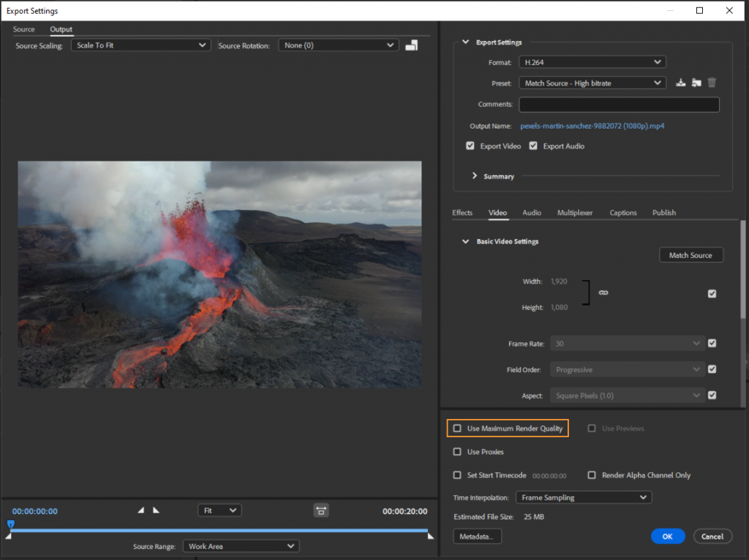Delete the selected preset

click(x=711, y=83)
